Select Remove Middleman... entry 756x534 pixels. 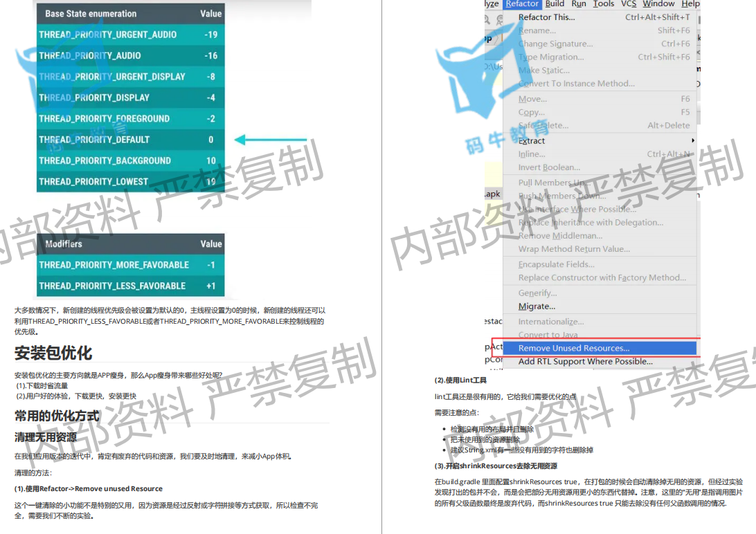[x=600, y=235]
